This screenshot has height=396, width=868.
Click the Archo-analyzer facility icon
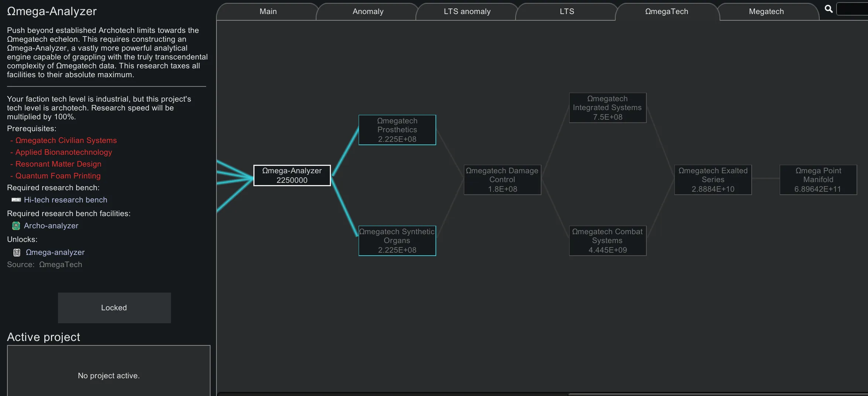click(16, 226)
